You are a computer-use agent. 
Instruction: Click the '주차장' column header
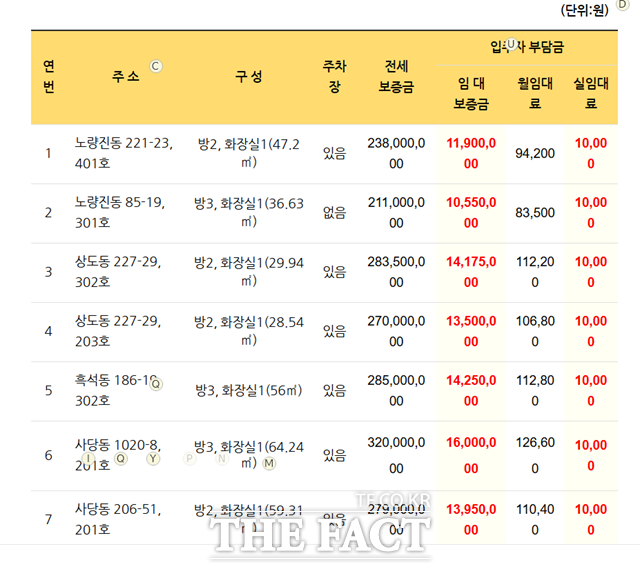click(x=335, y=76)
